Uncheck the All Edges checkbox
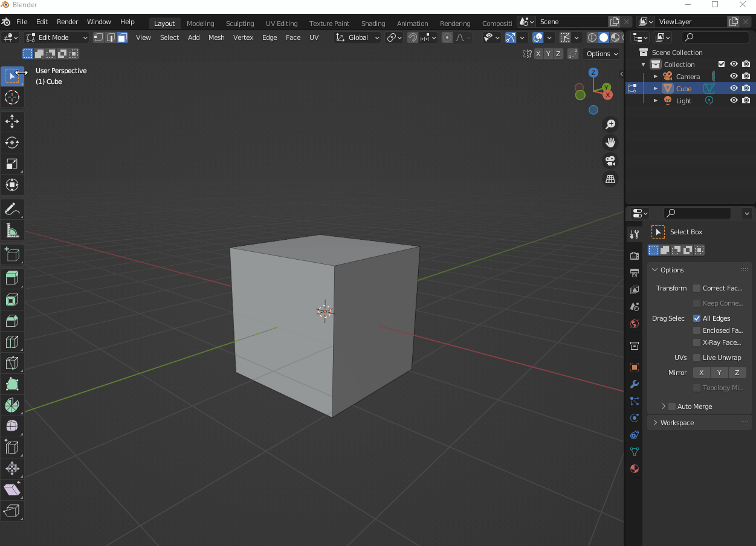Screen dimensions: 756x546 tap(697, 318)
